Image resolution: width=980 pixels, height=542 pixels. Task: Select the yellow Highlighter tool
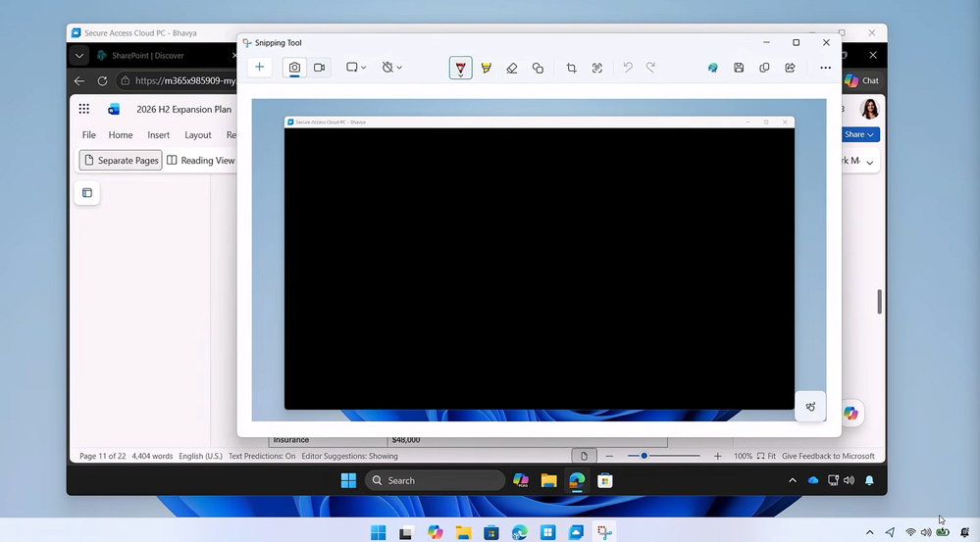pos(487,68)
